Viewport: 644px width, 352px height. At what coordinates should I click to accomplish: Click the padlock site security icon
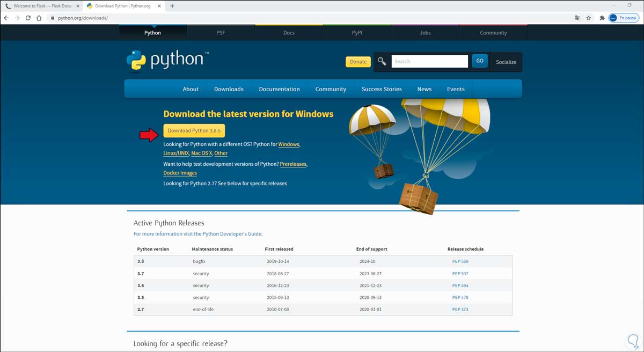53,18
